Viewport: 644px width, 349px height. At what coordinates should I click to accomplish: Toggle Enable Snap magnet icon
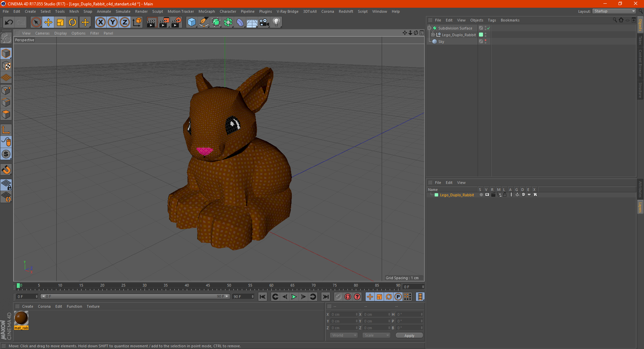click(6, 170)
